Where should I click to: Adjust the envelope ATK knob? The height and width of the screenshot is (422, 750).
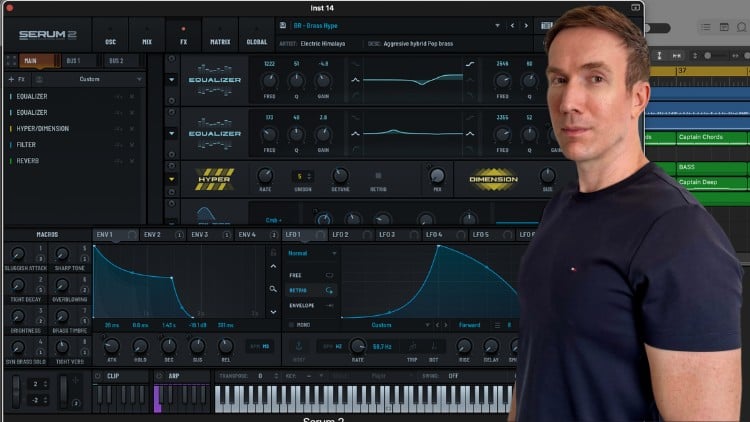111,346
